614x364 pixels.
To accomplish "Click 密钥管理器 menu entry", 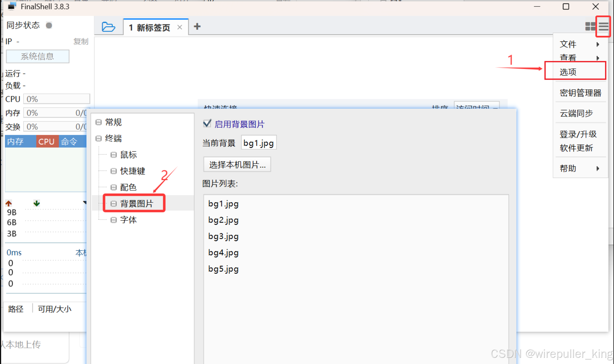I will click(x=580, y=93).
